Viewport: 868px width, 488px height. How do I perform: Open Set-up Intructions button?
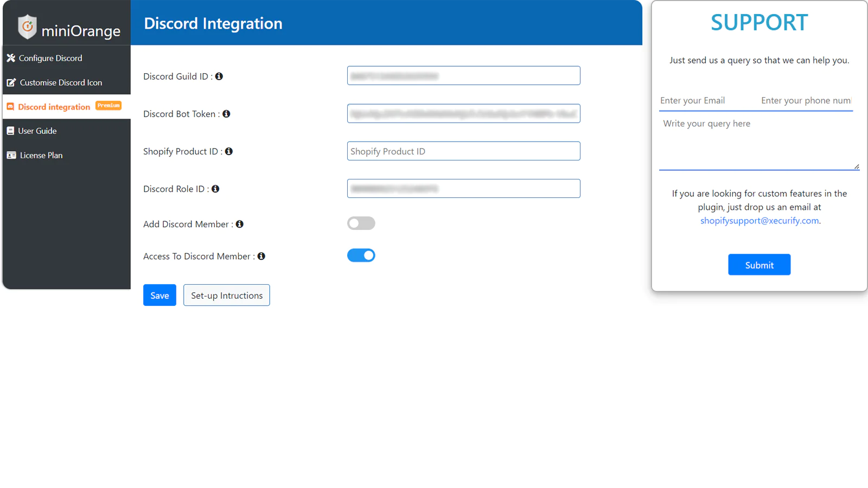point(227,295)
